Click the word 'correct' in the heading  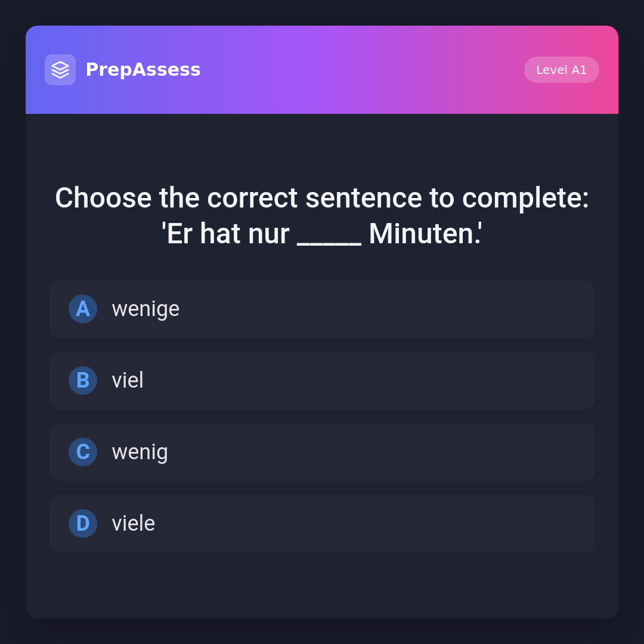pos(252,198)
